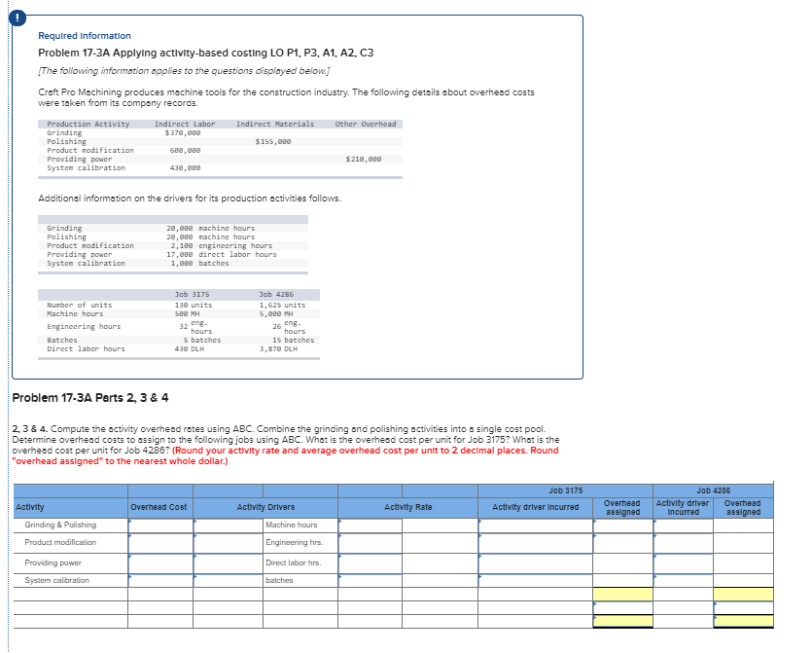Click '15 batches' value for Job 4286
812x653 pixels.
point(293,340)
